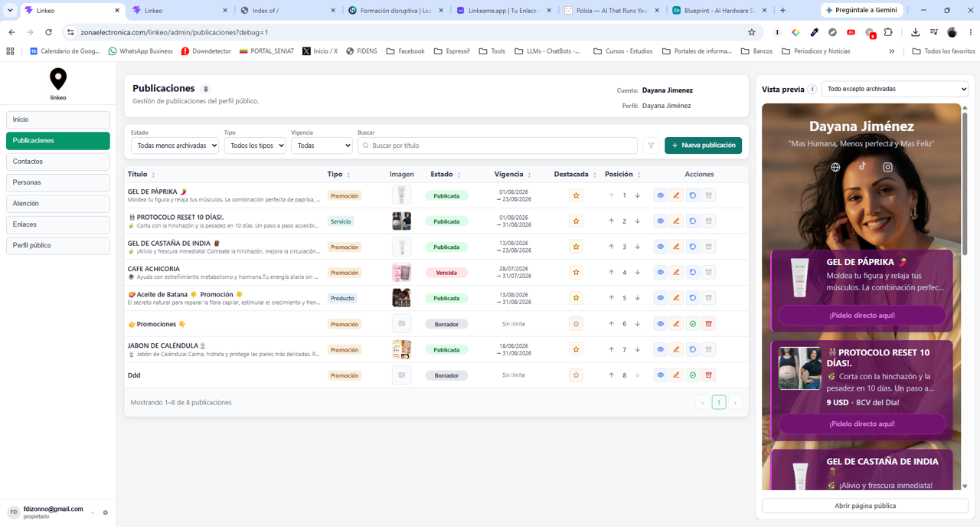Move JABON DE CALÉNDULA up one position
Screen dimensions: 980x527
click(x=611, y=349)
